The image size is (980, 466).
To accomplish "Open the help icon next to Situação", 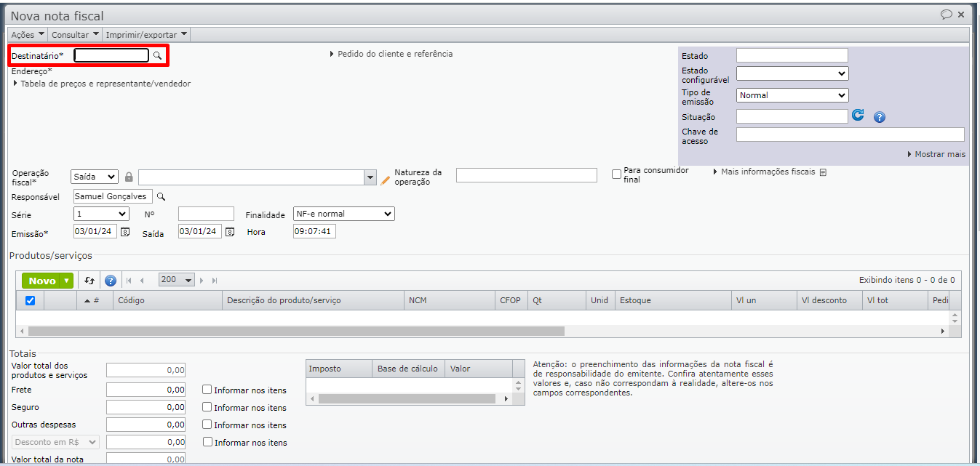I will click(x=879, y=117).
